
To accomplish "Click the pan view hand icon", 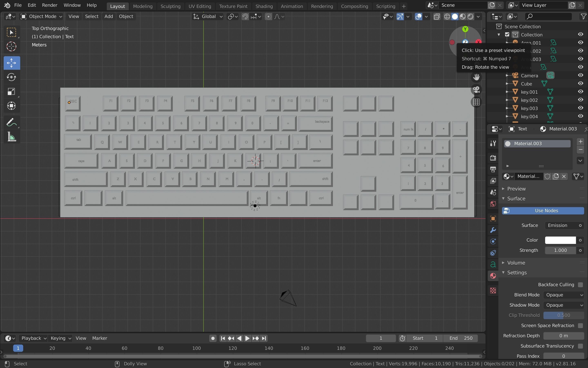I will point(476,77).
